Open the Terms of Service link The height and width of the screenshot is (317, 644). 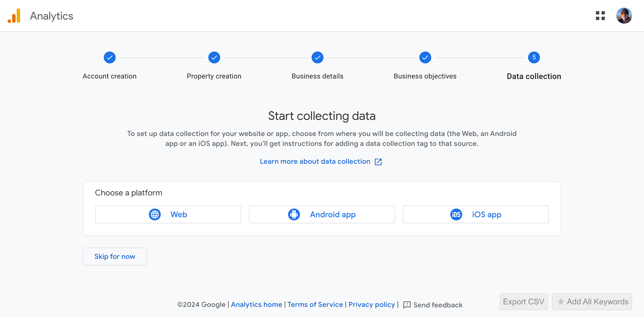click(315, 305)
